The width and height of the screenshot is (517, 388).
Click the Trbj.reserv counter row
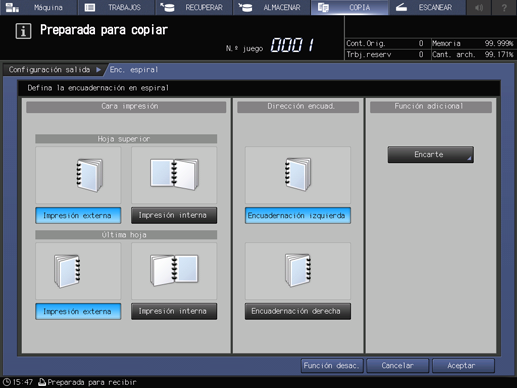pos(388,54)
